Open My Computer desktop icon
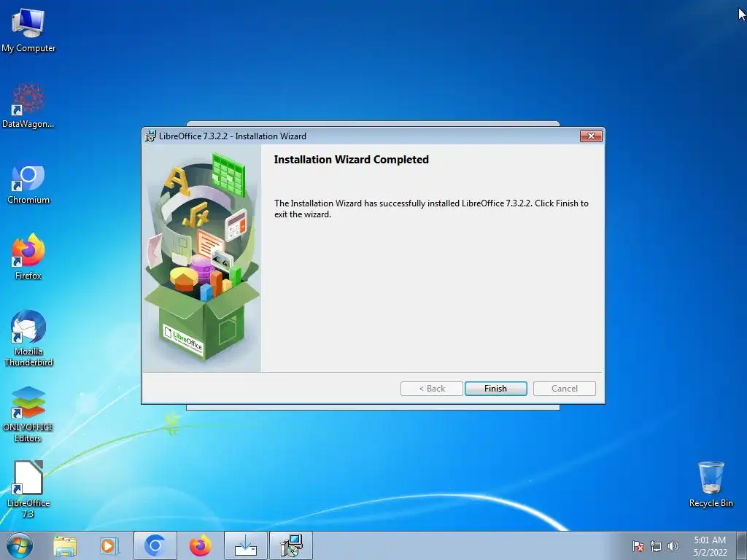 [x=28, y=30]
